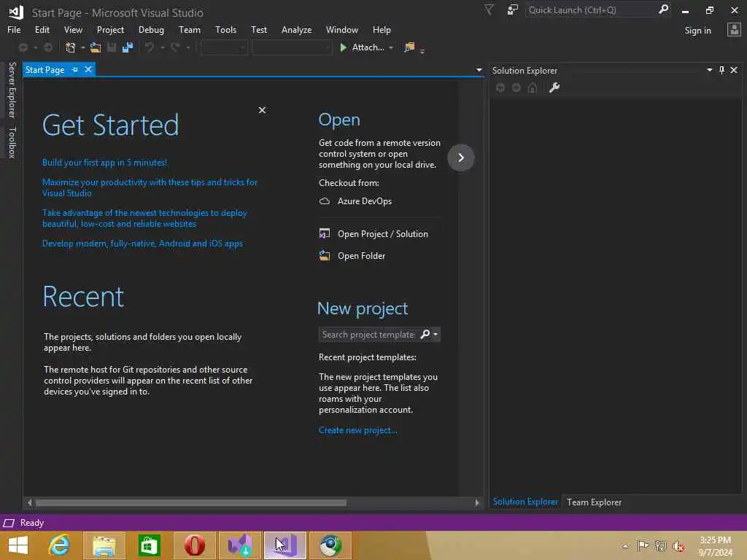
Task: Open the Solution Explorer window position dropdown
Action: (x=709, y=70)
